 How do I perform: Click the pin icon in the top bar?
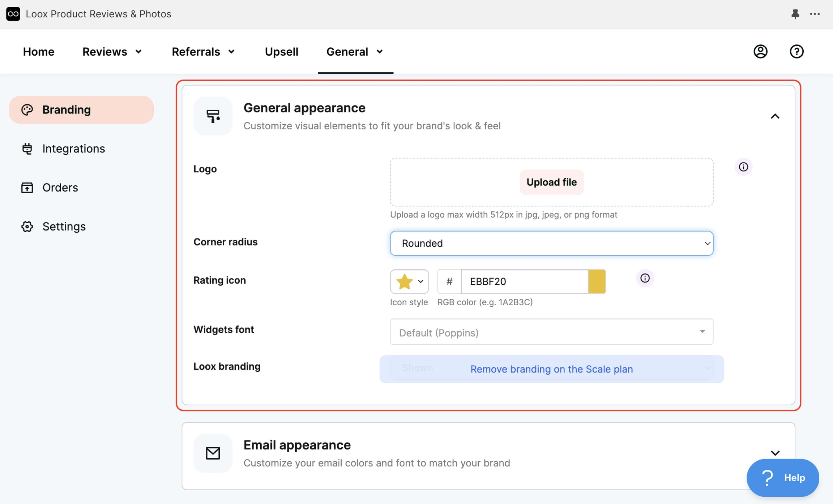(x=795, y=14)
